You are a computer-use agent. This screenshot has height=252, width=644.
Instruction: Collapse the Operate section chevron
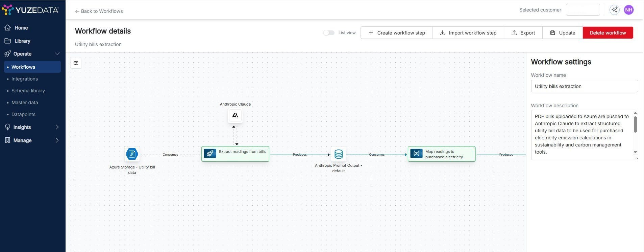(57, 54)
